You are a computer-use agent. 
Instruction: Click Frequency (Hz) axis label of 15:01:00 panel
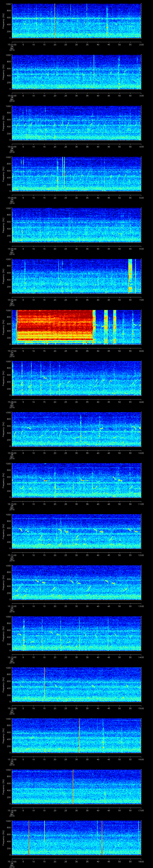pyautogui.click(x=3, y=21)
